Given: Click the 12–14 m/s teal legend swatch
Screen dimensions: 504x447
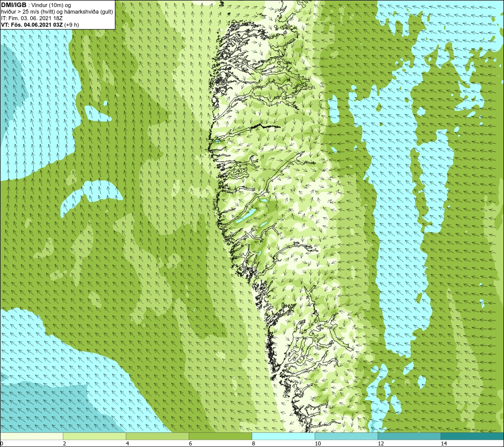Looking at the screenshot, I should click(x=409, y=436).
